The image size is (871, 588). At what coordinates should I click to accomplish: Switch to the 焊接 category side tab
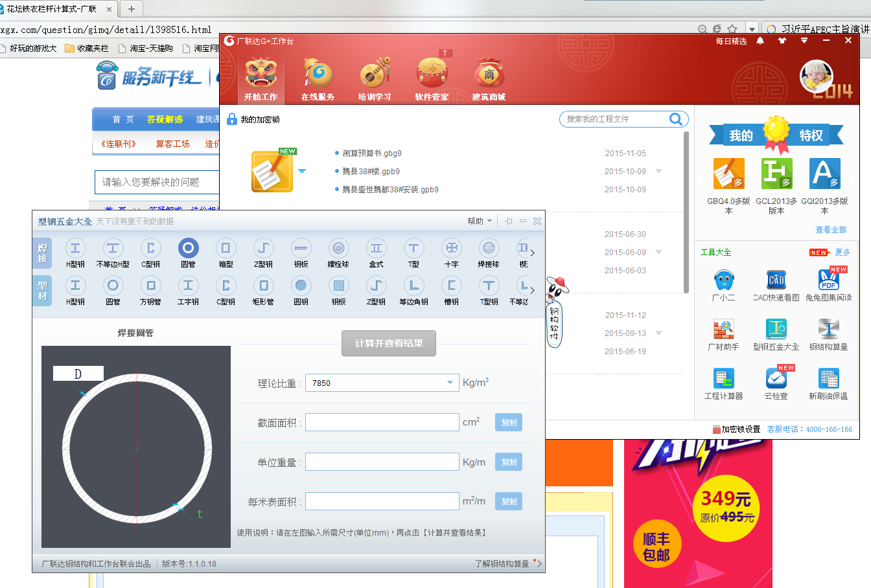[42, 253]
